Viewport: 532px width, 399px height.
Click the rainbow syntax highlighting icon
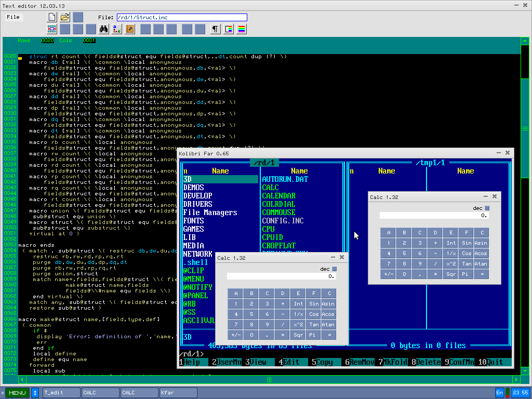tap(242, 29)
